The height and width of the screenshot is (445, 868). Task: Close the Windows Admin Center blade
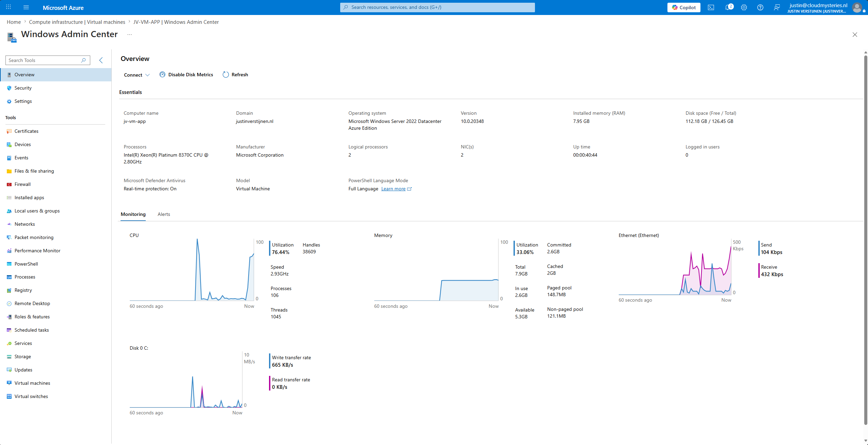[855, 35]
